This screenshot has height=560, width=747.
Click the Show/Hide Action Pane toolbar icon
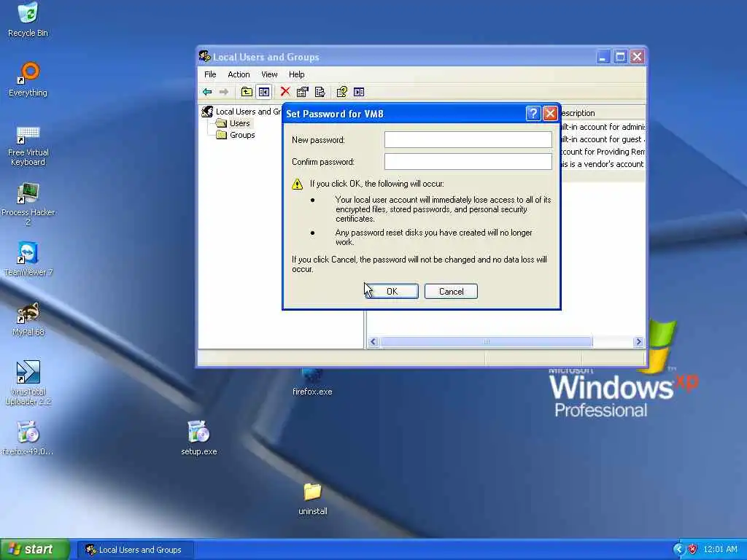click(x=359, y=92)
